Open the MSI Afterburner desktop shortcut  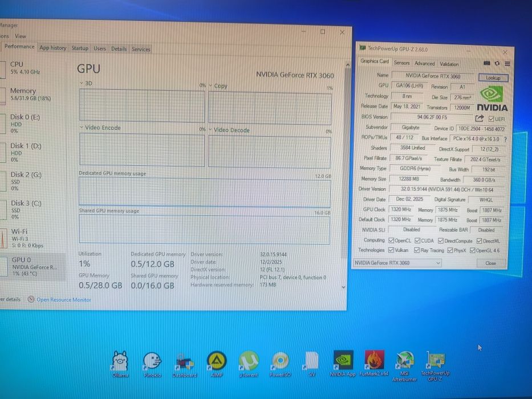click(404, 367)
